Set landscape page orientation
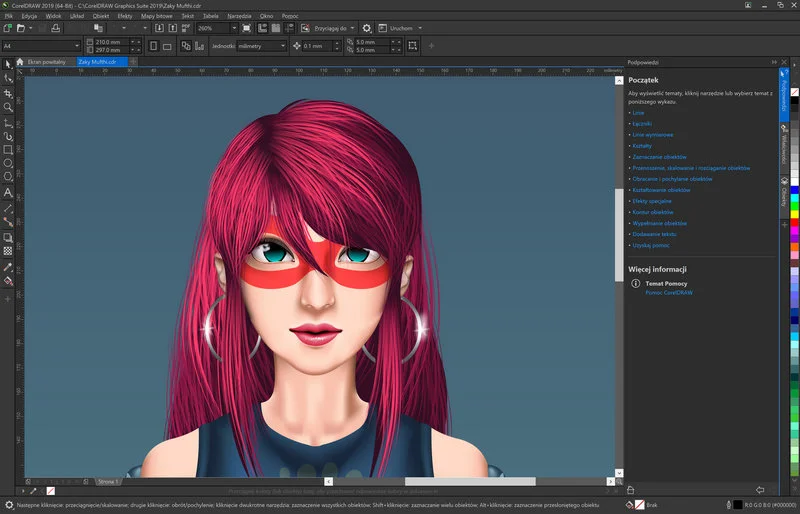 pos(167,46)
